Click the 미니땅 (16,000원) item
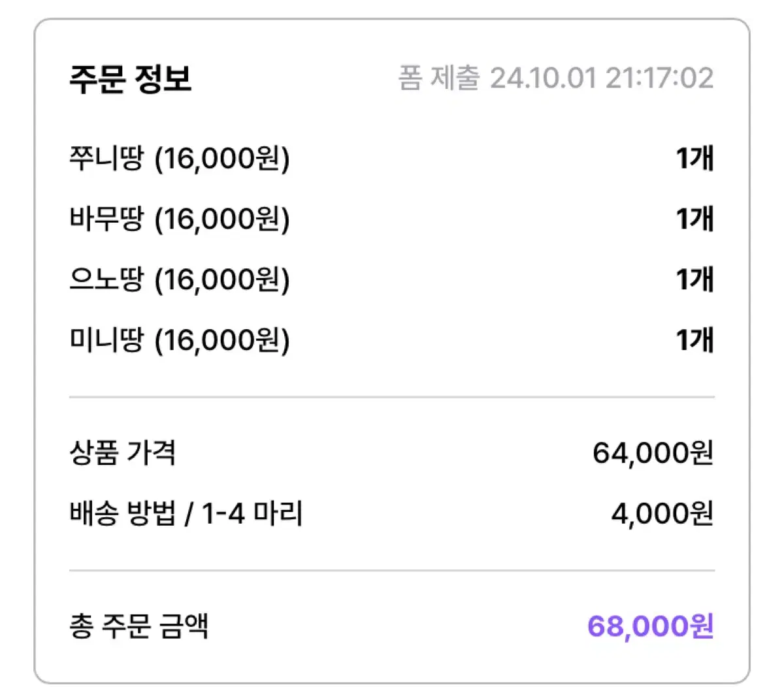Image resolution: width=784 pixels, height=700 pixels. (x=180, y=340)
